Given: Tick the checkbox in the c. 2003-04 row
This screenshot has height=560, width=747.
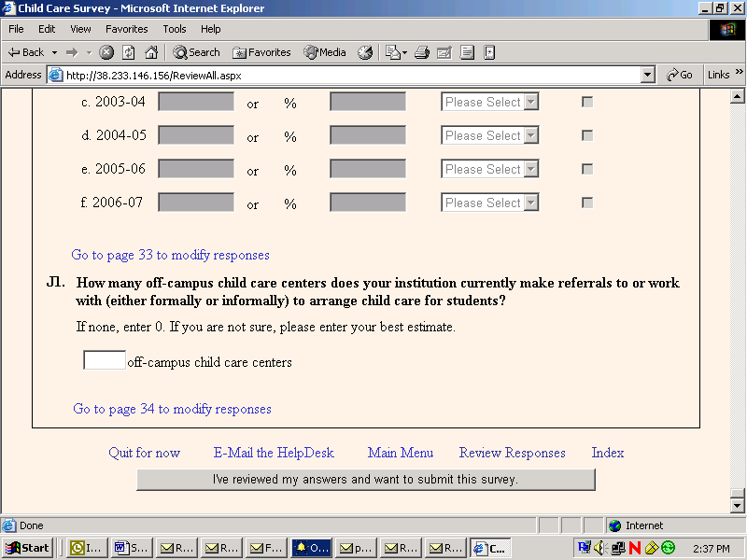Looking at the screenshot, I should [587, 102].
